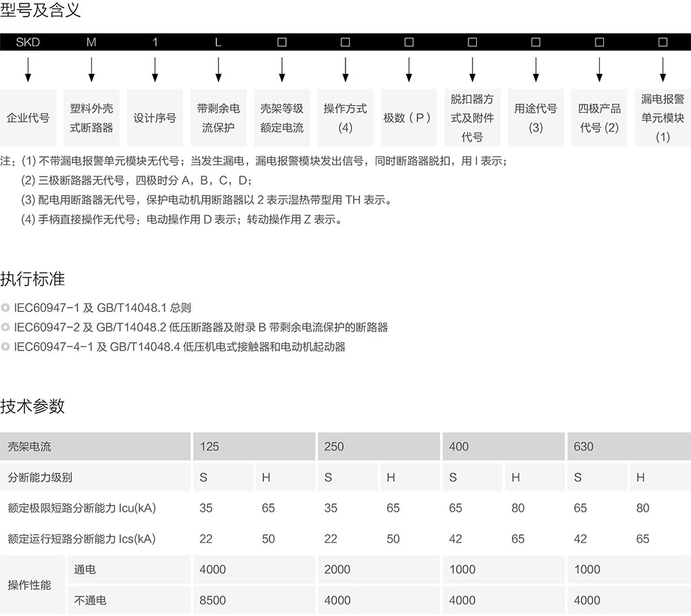691x616 pixels.
Task: Click the square placeholder above 壳架等级额定电流
Action: pyautogui.click(x=282, y=42)
